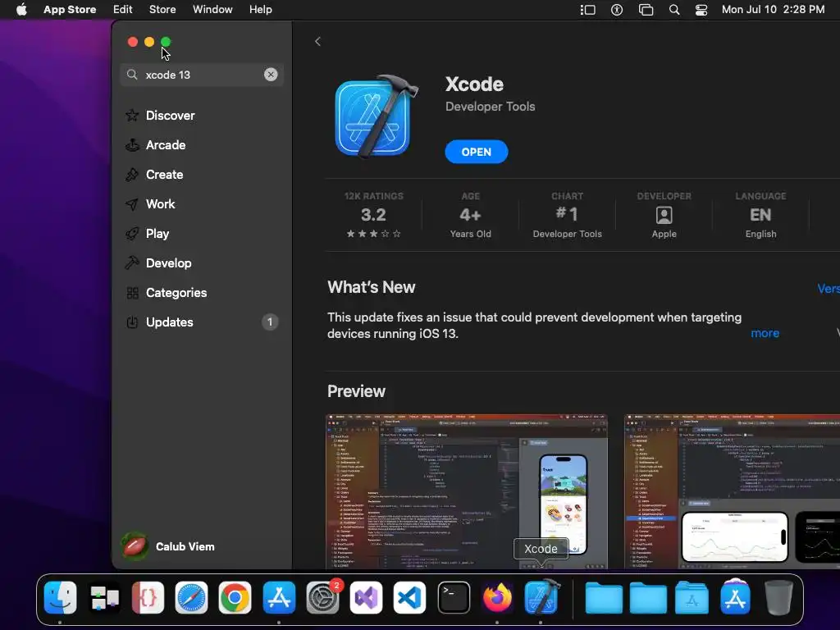The image size is (840, 630).
Task: Click the Calub Viem avatar picture
Action: tap(135, 546)
